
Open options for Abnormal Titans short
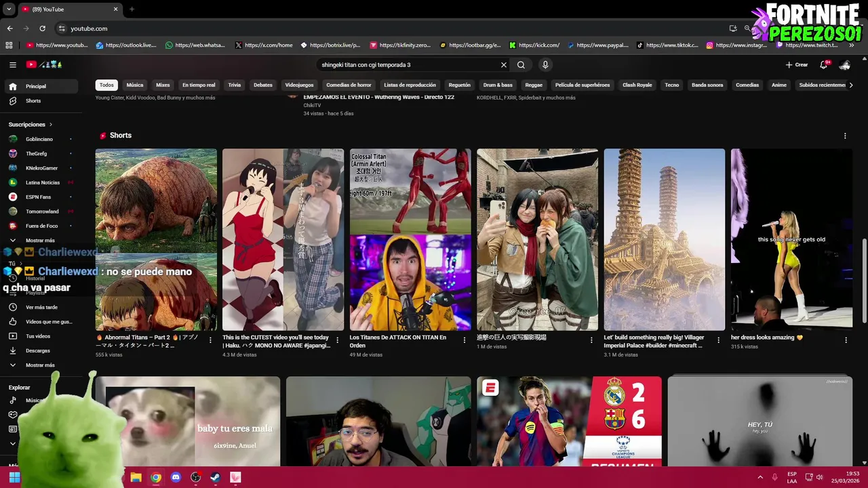pyautogui.click(x=210, y=340)
